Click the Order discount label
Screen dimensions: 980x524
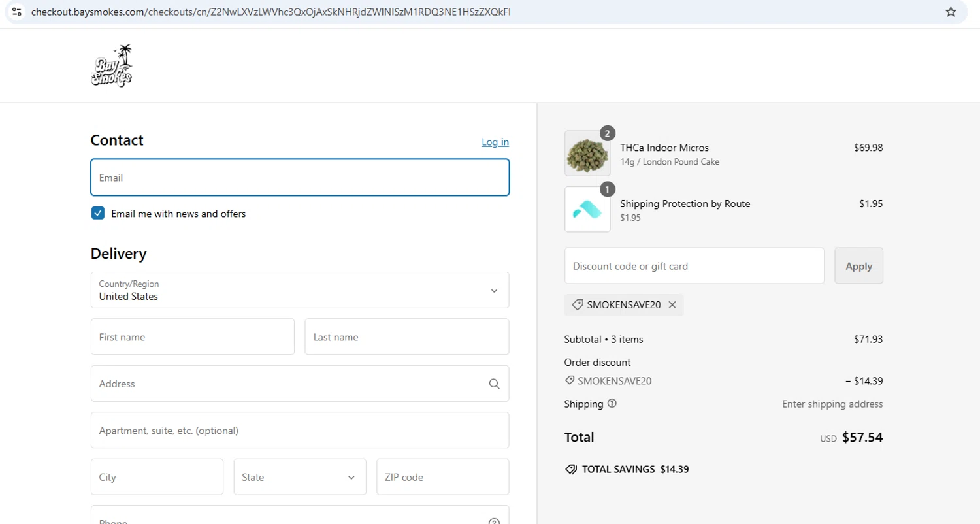tap(598, 362)
